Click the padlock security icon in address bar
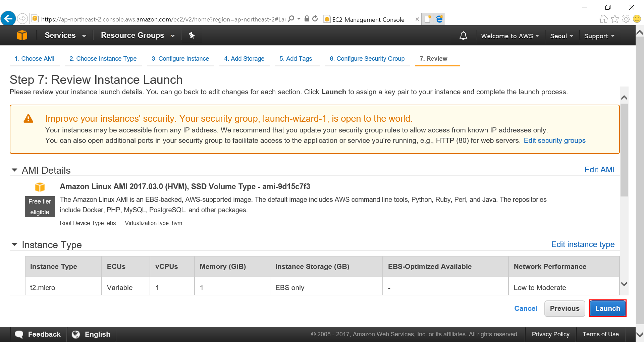 [x=307, y=19]
